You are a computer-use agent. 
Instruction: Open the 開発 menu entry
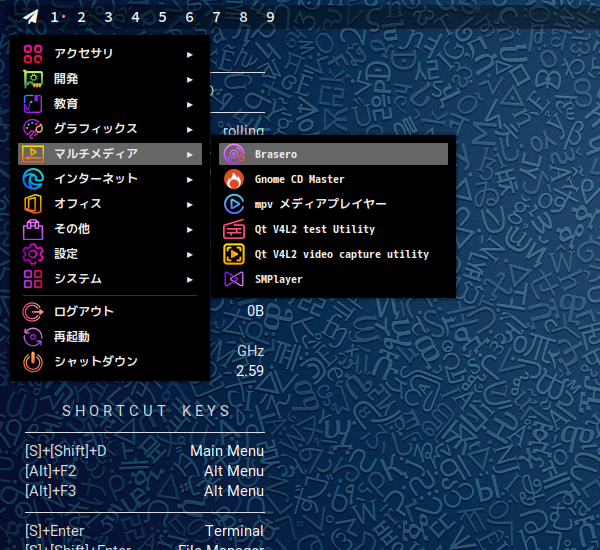click(110, 79)
